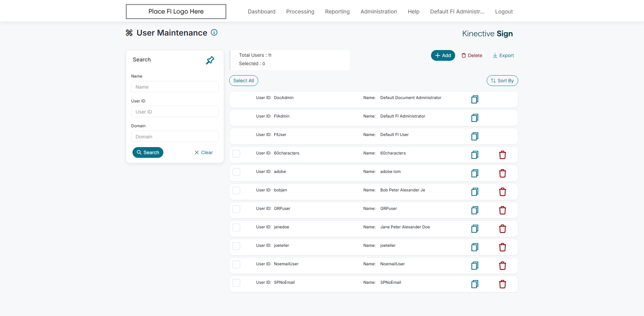The image size is (644, 316).
Task: Focus the User ID search field
Action: click(x=175, y=111)
